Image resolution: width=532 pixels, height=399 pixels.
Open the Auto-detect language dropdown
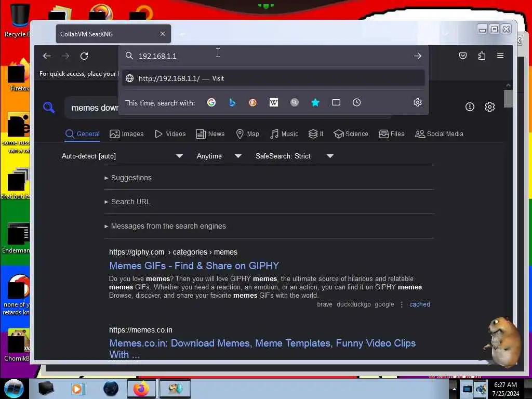[x=122, y=156]
